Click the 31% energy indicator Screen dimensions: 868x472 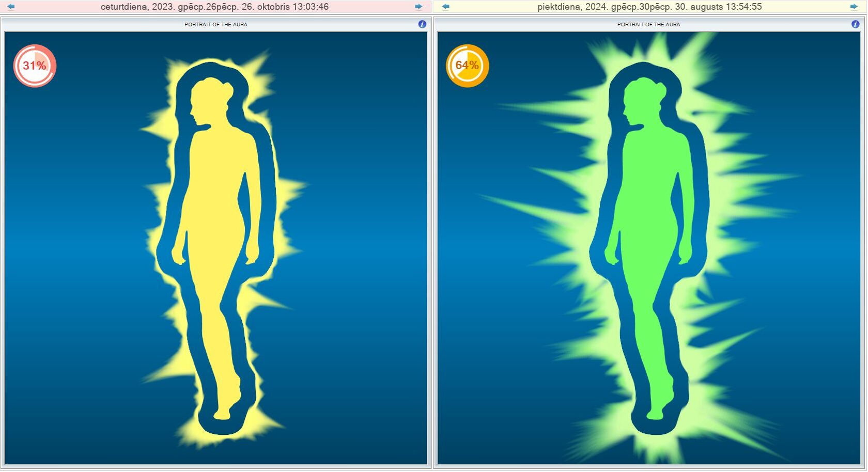pos(35,66)
